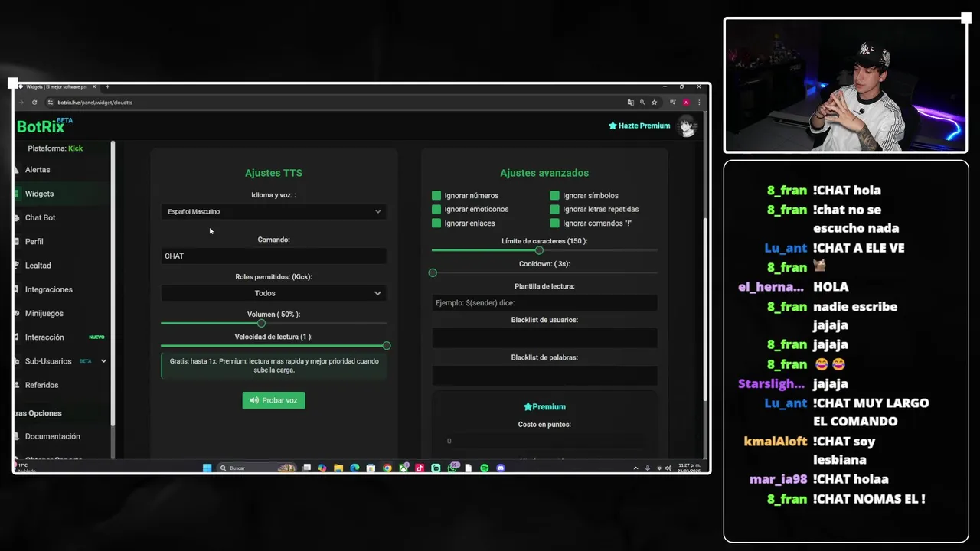Screen dimensions: 980x551
Task: Open Spotify from the taskbar
Action: tap(484, 468)
